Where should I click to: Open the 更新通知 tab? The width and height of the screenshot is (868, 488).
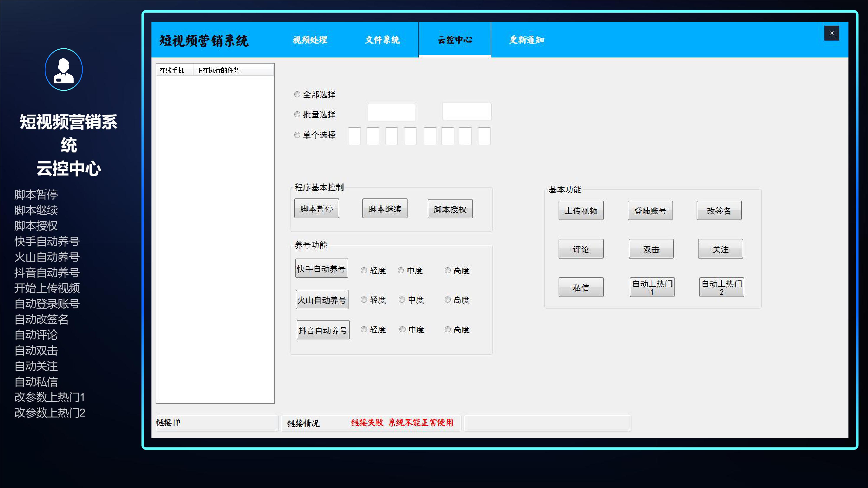527,40
